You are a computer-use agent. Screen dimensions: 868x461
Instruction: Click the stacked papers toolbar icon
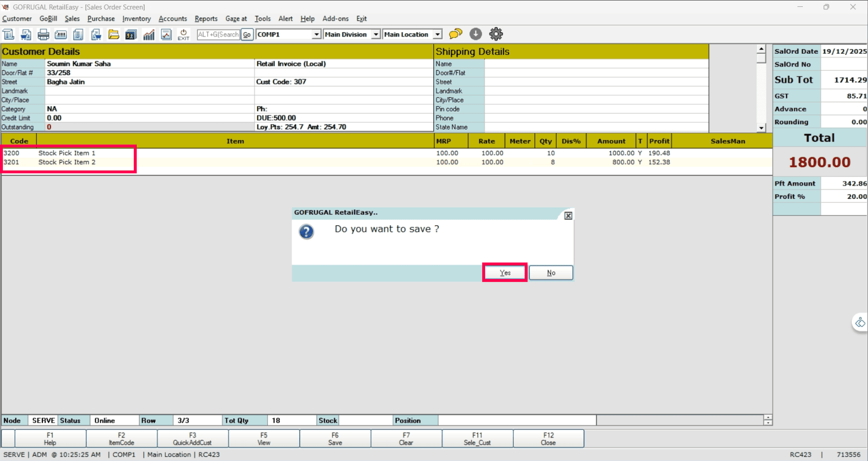(x=78, y=35)
